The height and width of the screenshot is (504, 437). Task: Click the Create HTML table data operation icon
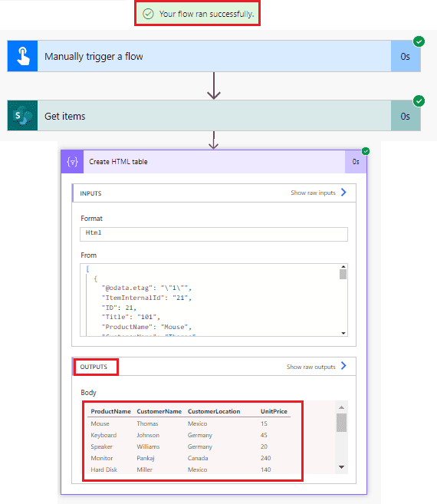click(72, 162)
